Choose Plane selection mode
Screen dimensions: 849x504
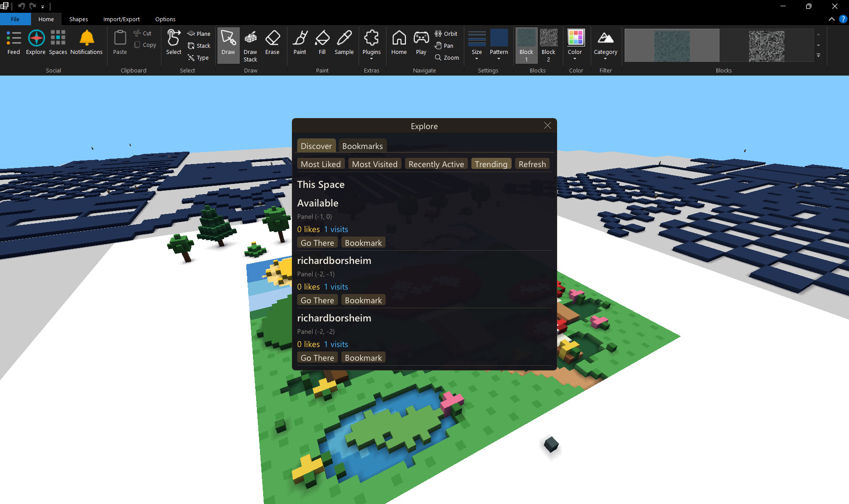(x=199, y=34)
